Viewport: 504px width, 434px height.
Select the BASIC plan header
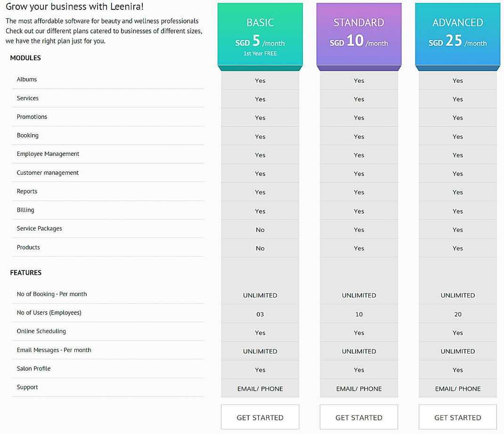tap(260, 22)
